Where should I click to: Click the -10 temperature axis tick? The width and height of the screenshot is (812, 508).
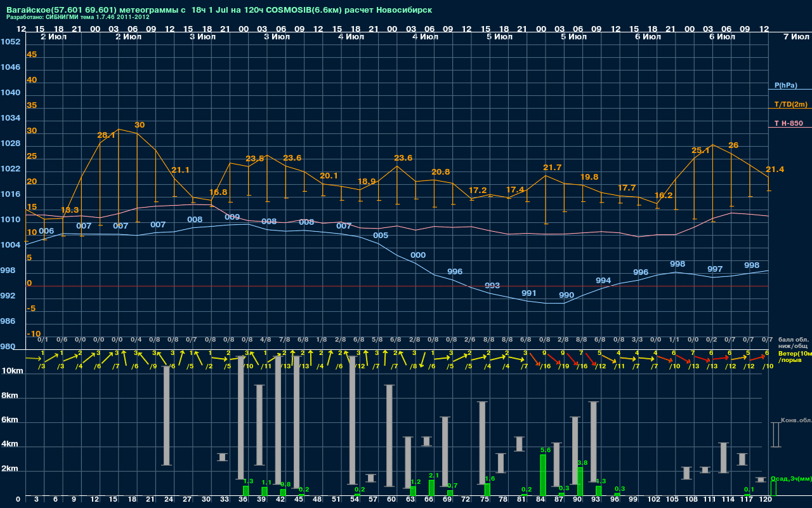pos(34,333)
